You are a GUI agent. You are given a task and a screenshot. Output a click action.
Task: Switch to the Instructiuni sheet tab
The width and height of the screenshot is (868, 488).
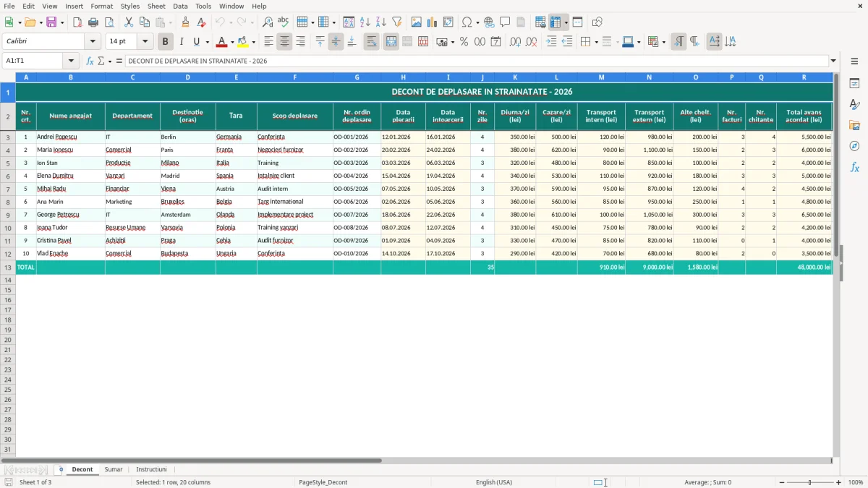(x=151, y=469)
